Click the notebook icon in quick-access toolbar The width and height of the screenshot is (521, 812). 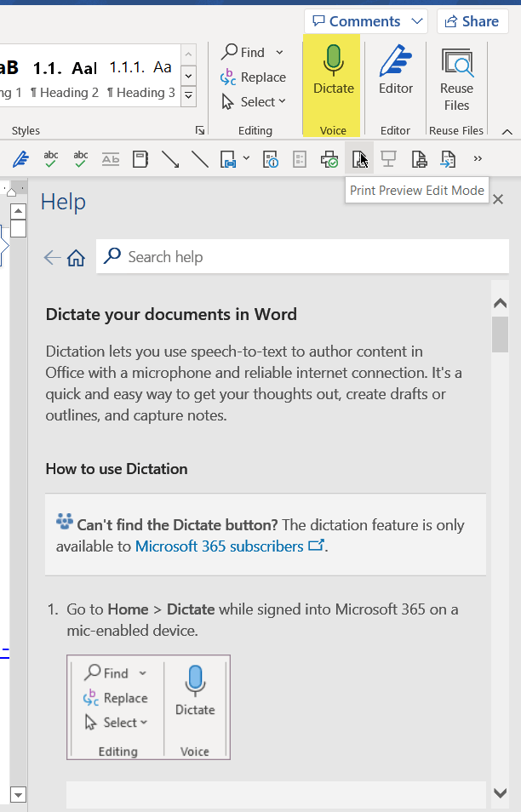pyautogui.click(x=140, y=159)
